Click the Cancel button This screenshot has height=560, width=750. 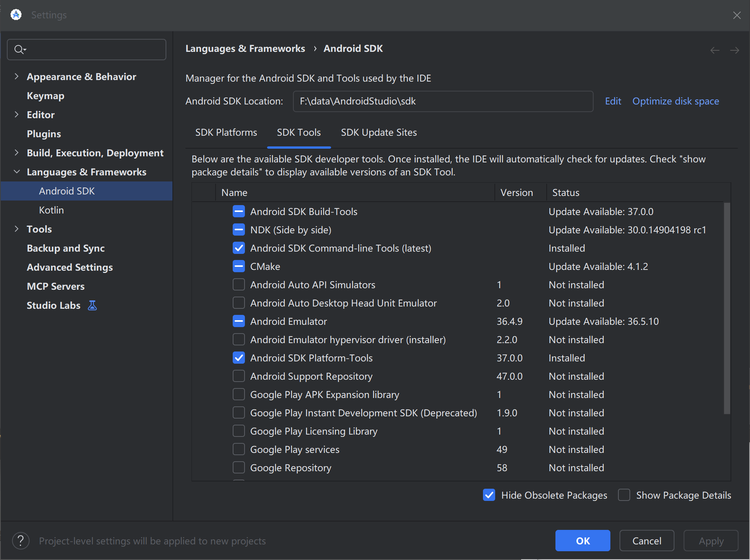(x=647, y=541)
